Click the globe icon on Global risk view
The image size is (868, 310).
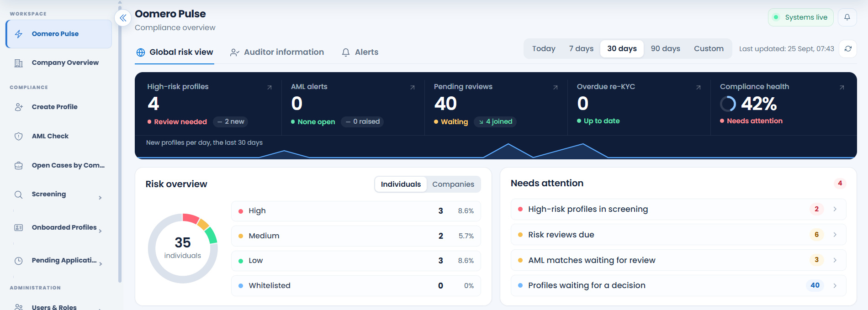coord(141,53)
